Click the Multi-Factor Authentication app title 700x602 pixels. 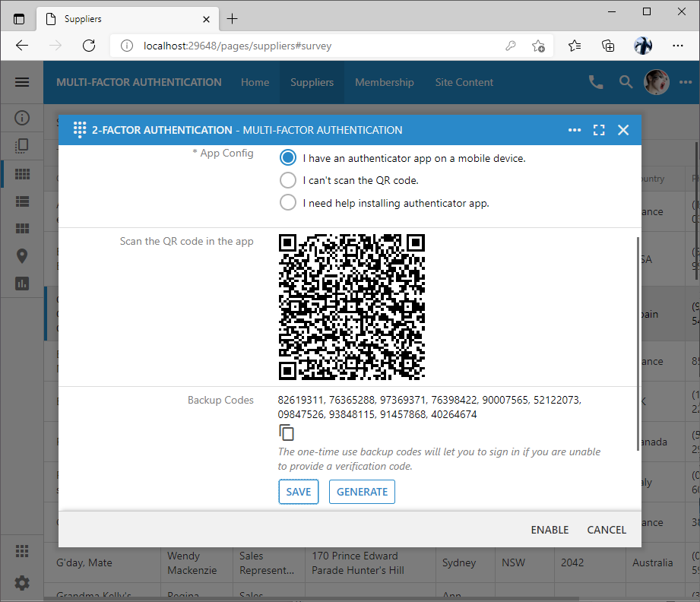click(x=139, y=82)
